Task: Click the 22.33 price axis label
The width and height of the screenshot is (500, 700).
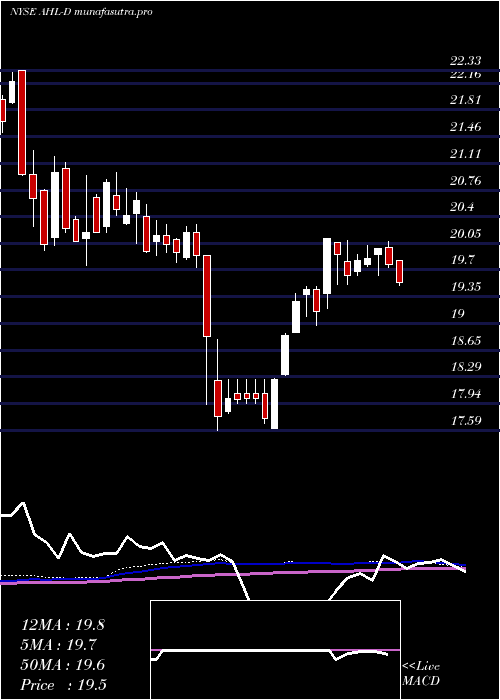Action: tap(465, 62)
